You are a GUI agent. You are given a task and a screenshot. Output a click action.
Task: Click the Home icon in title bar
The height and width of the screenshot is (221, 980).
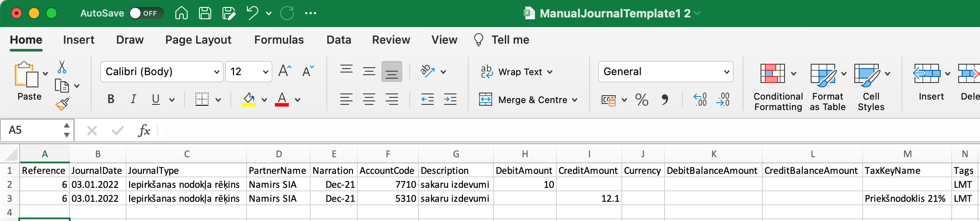181,14
